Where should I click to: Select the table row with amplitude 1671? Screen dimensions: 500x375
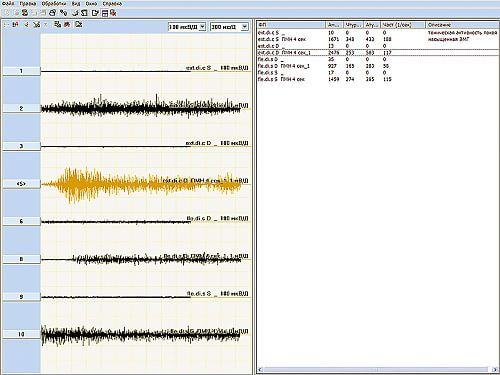click(378, 39)
